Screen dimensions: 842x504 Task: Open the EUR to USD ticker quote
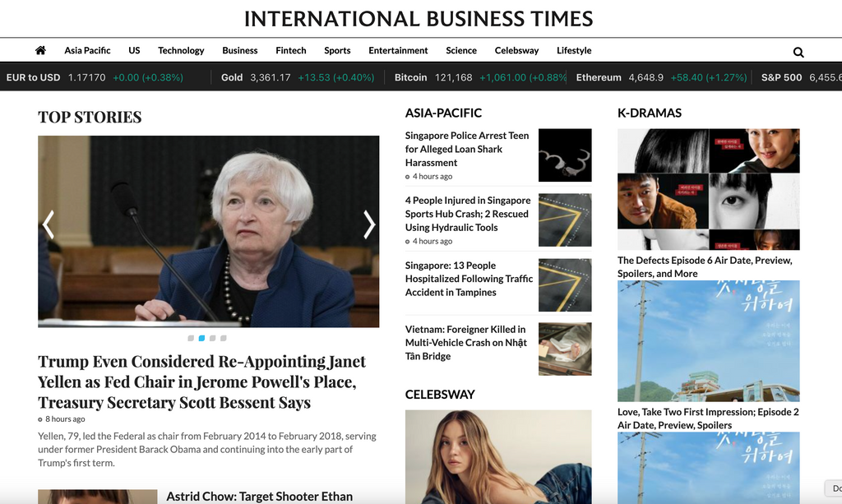pos(95,77)
